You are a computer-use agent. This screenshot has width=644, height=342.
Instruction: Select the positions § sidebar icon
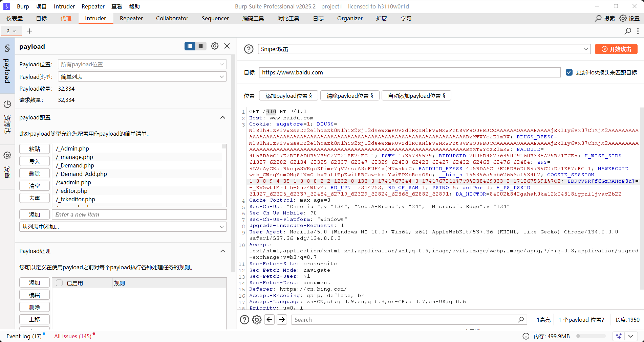(7, 48)
